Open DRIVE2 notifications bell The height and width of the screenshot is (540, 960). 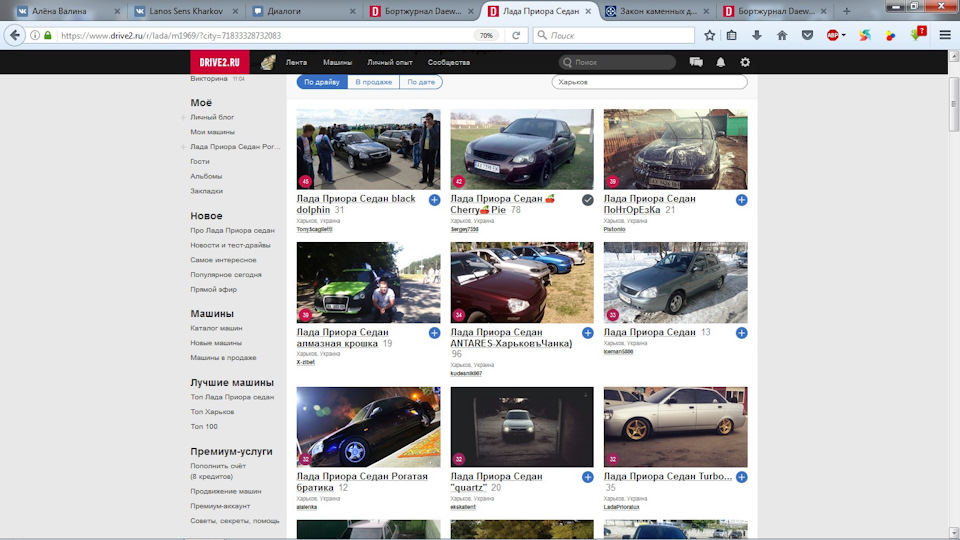(721, 62)
